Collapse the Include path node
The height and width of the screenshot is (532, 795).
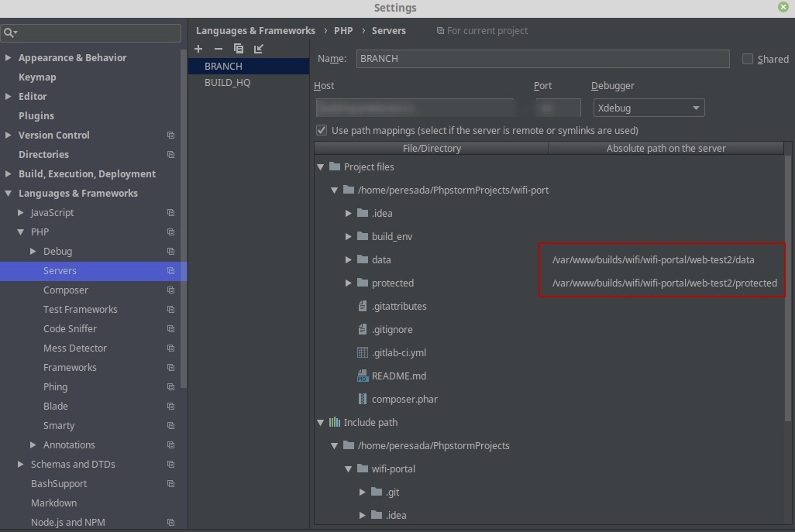tap(321, 423)
